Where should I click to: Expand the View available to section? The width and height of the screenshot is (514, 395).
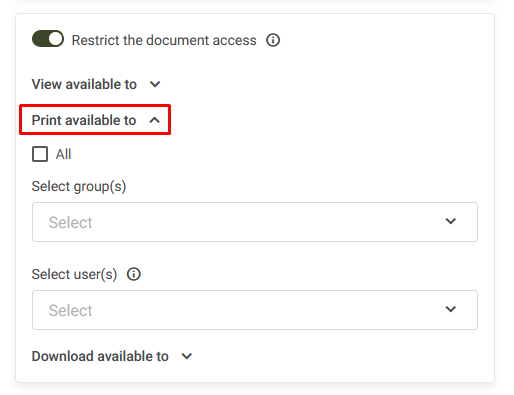pos(96,84)
